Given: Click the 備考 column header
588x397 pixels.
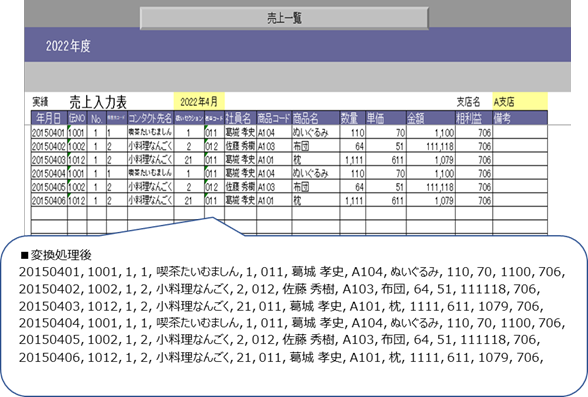Looking at the screenshot, I should pyautogui.click(x=520, y=118).
